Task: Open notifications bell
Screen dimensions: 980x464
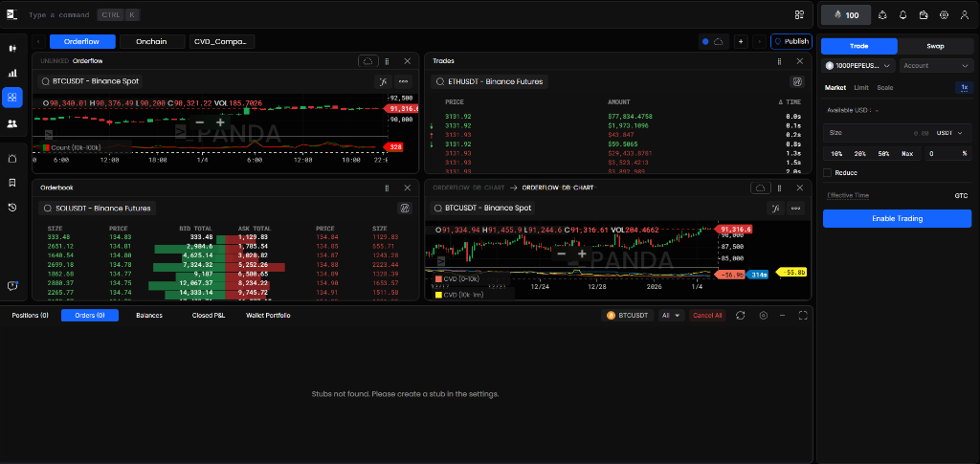Action: [903, 15]
